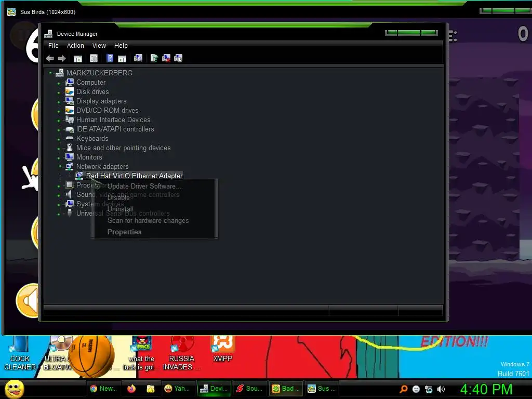Select the Display adapters icon
Viewport: 532px width, 399px height.
point(70,101)
